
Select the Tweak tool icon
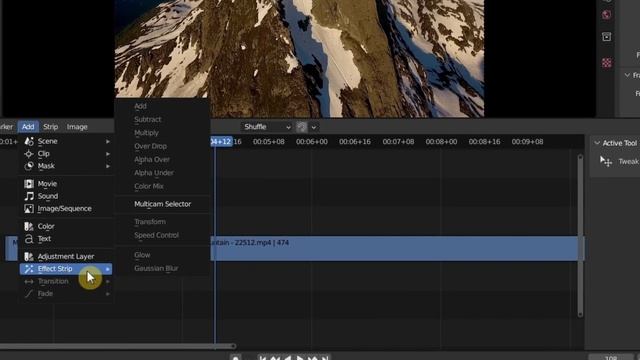point(606,162)
